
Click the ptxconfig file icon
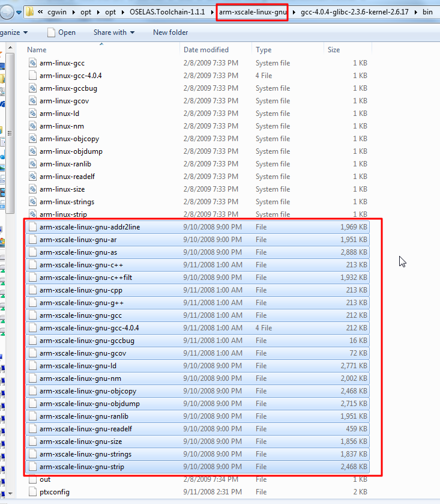(32, 492)
